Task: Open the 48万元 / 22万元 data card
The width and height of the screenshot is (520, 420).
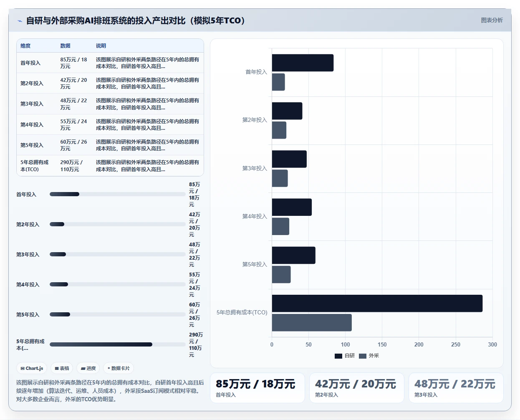Action: [456, 388]
